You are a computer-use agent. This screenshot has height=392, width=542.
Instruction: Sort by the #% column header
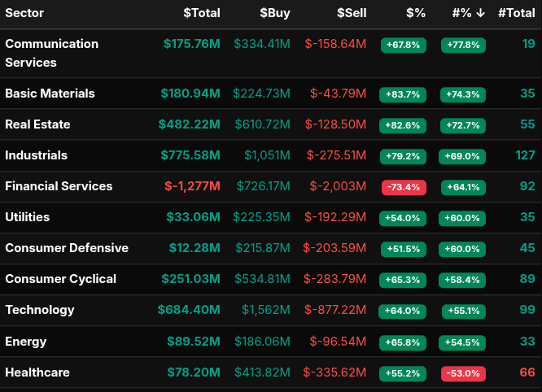(x=469, y=13)
